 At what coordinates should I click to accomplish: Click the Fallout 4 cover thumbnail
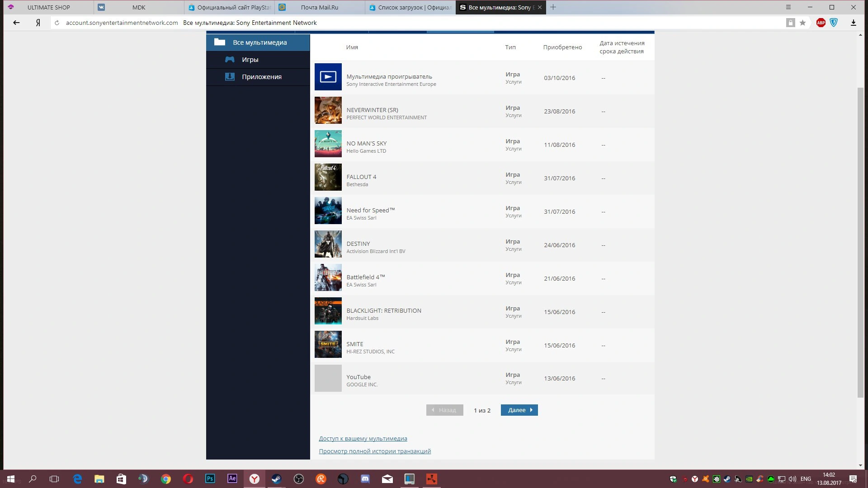pyautogui.click(x=328, y=177)
